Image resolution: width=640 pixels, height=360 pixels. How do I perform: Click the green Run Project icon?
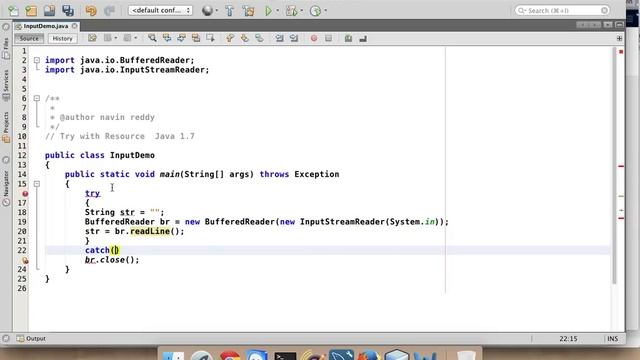(268, 11)
